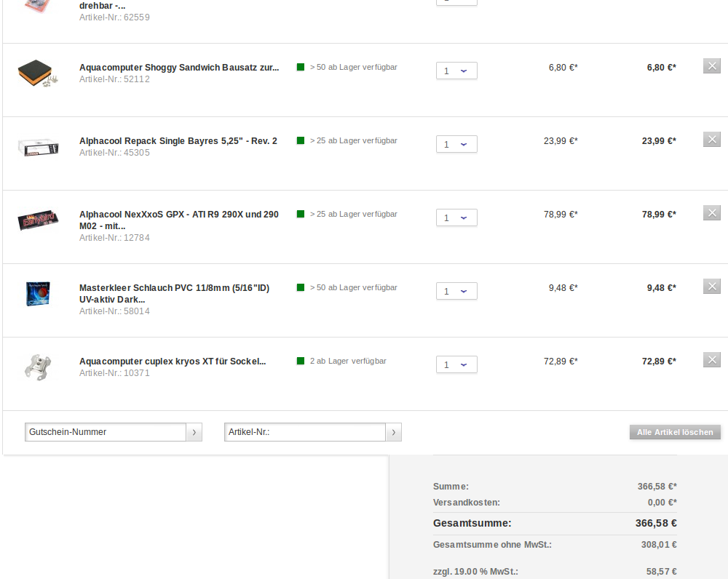Open quantity dropdown for Shoggy Sandwich
728x579 pixels.
456,71
